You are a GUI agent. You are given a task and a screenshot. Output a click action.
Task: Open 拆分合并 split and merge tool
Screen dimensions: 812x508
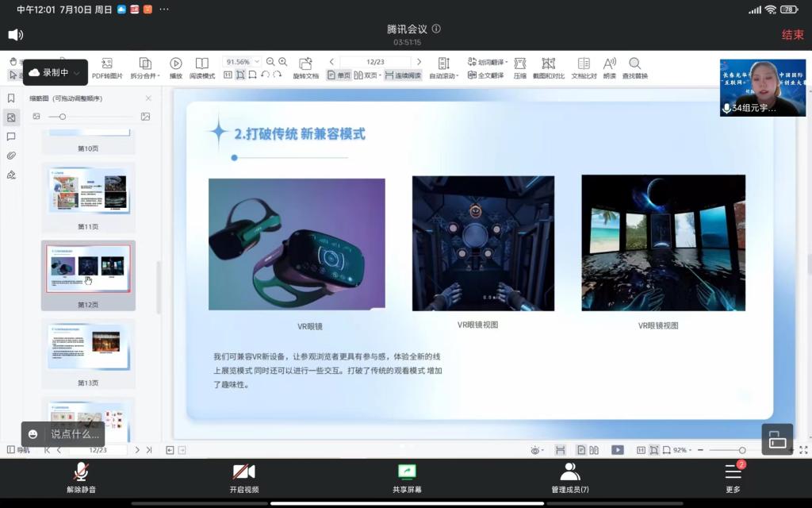point(145,68)
